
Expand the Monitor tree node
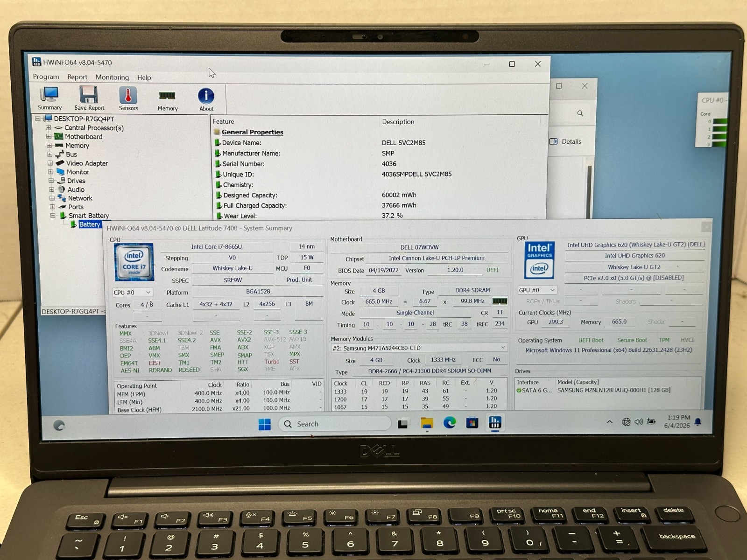(50, 172)
